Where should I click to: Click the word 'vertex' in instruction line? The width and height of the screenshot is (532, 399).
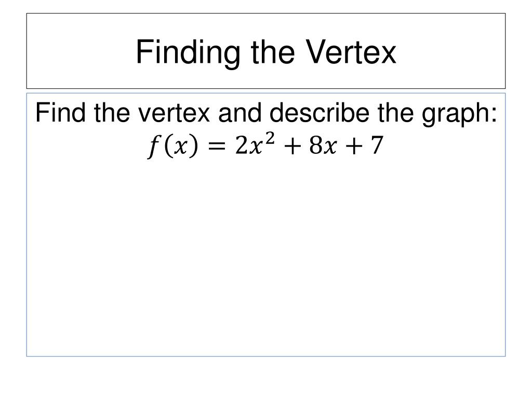pyautogui.click(x=174, y=113)
